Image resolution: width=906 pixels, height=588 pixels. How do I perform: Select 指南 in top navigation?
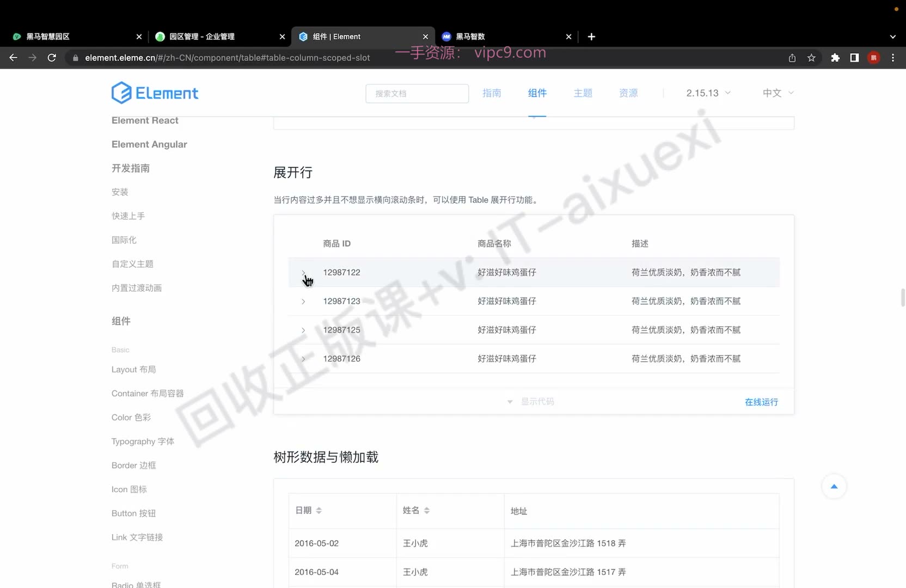pos(492,93)
